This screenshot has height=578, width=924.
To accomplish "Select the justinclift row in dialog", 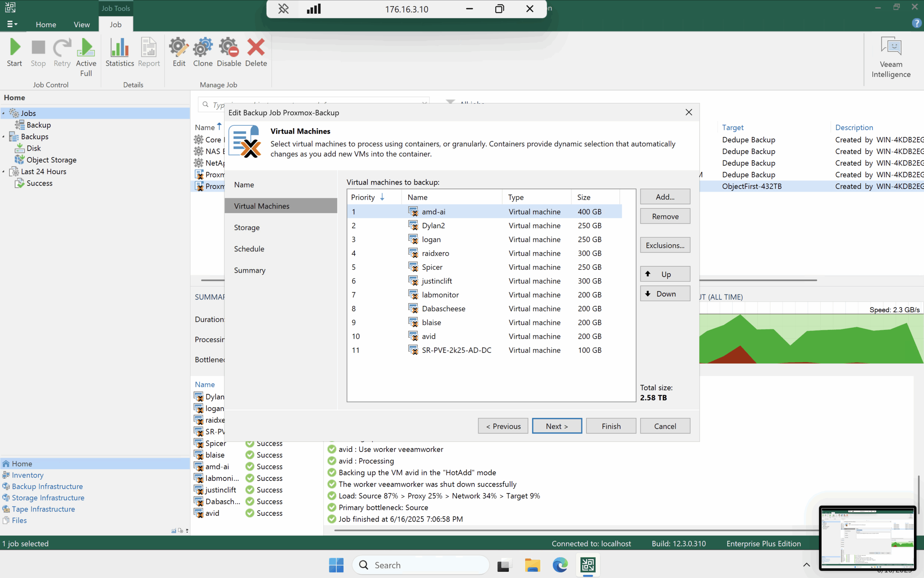I will (x=484, y=281).
